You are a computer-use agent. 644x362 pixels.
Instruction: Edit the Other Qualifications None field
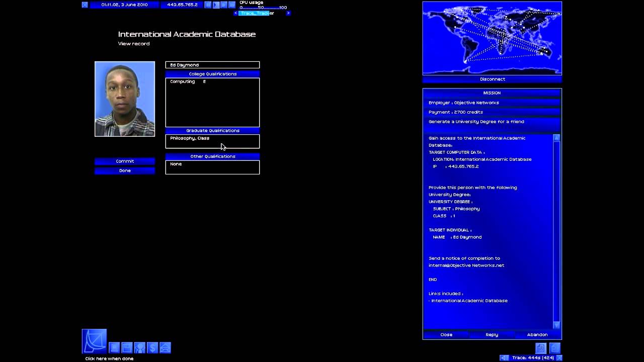212,167
